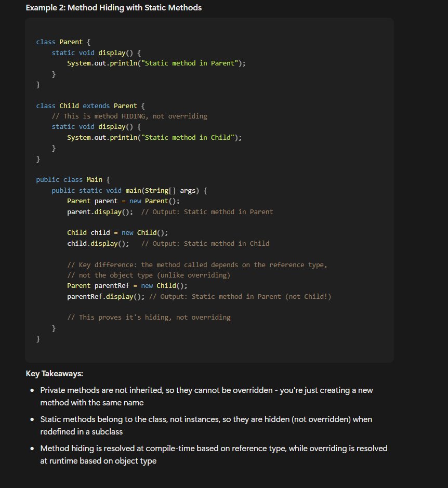Click comment 'Key difference: the method called depends'
Image resolution: width=448 pixels, height=488 pixels.
[197, 265]
